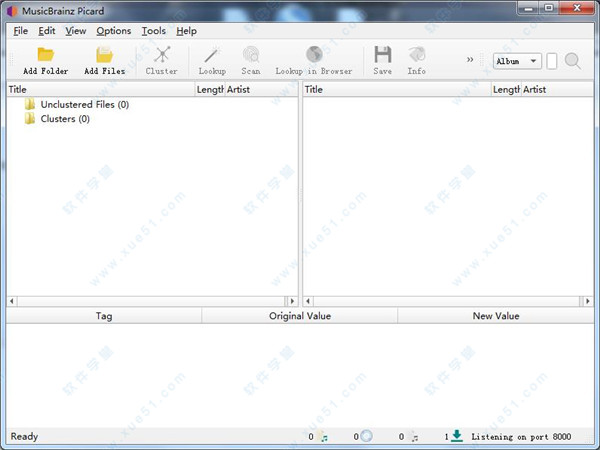Sort left pane by Title column

[101, 90]
